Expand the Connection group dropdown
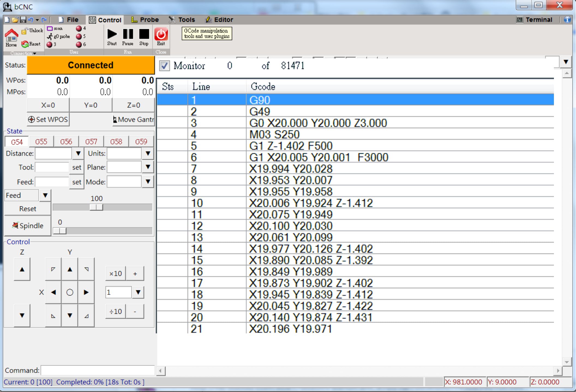 pos(23,53)
